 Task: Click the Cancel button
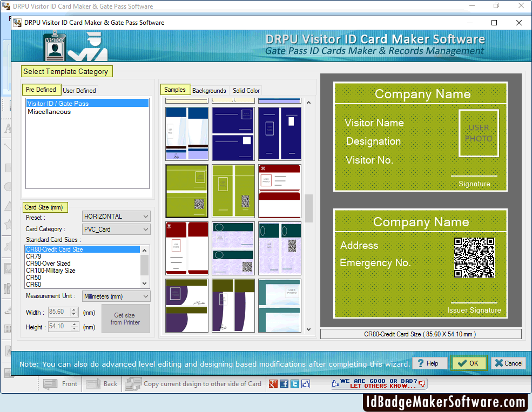pos(509,363)
